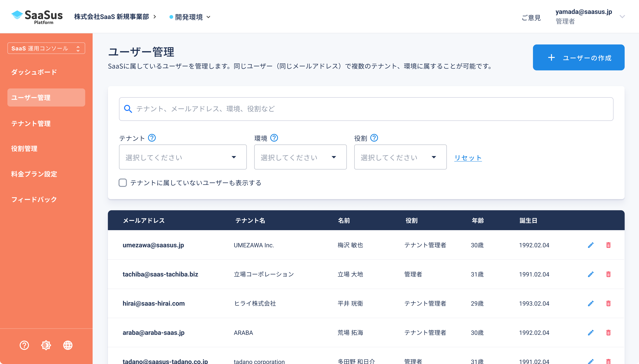Open the SaaS 運用コンソール console switcher
The image size is (639, 364).
pos(46,48)
